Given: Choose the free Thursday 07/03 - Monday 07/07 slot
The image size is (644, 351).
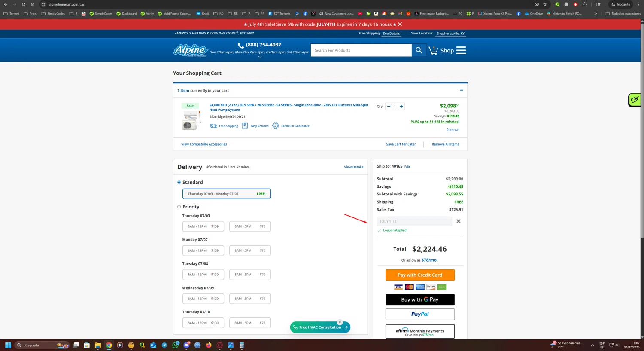Looking at the screenshot, I should coord(227,194).
